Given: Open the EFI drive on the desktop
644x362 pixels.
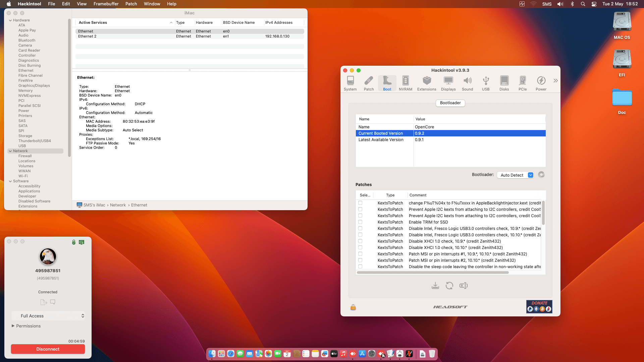Looking at the screenshot, I should pos(622,63).
